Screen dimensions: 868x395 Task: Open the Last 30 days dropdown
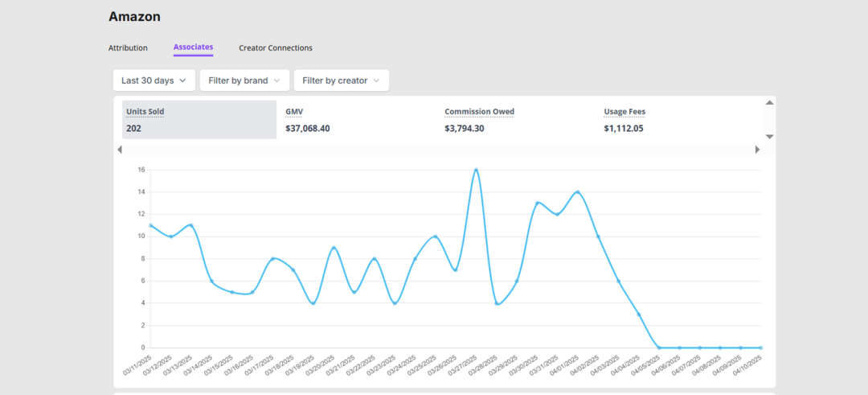click(x=154, y=80)
